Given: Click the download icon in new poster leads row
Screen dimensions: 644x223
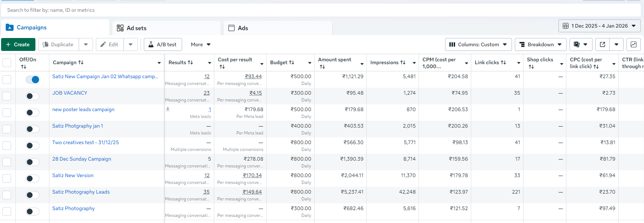Looking at the screenshot, I should [x=168, y=109].
